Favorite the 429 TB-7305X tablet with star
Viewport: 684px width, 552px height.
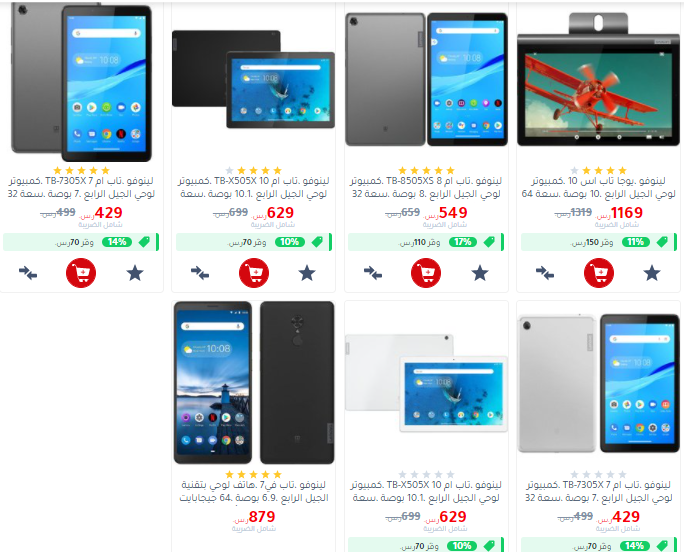pyautogui.click(x=135, y=273)
